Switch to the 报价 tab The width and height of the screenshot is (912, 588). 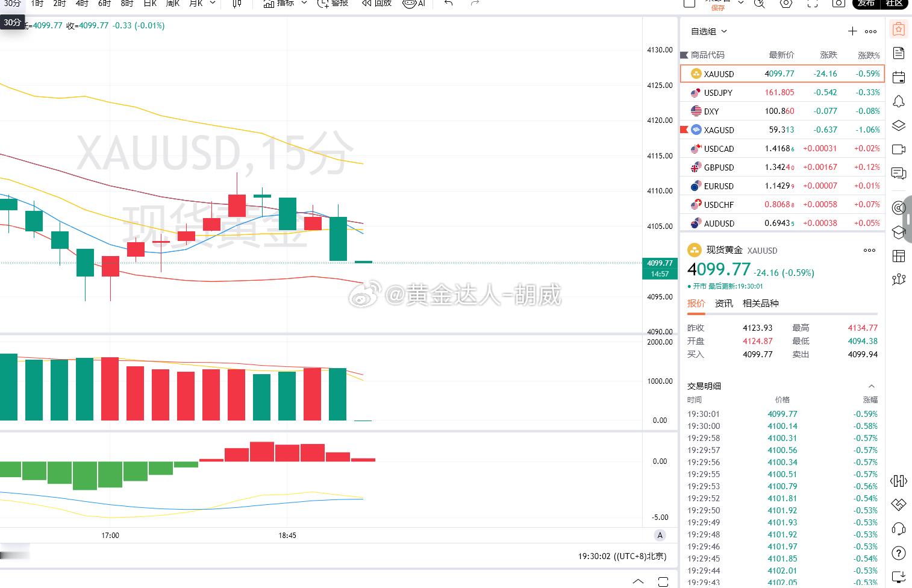[696, 303]
